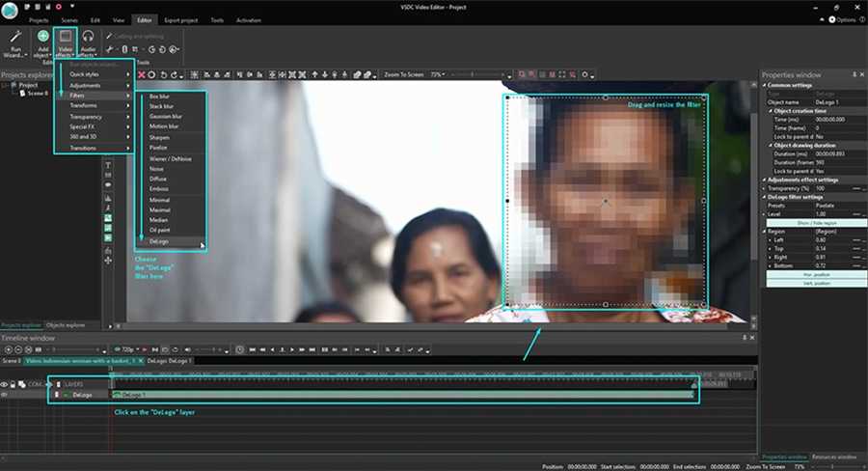Open the 720p preview quality dropdown
Viewport: 868px width, 471px height.
[x=127, y=348]
